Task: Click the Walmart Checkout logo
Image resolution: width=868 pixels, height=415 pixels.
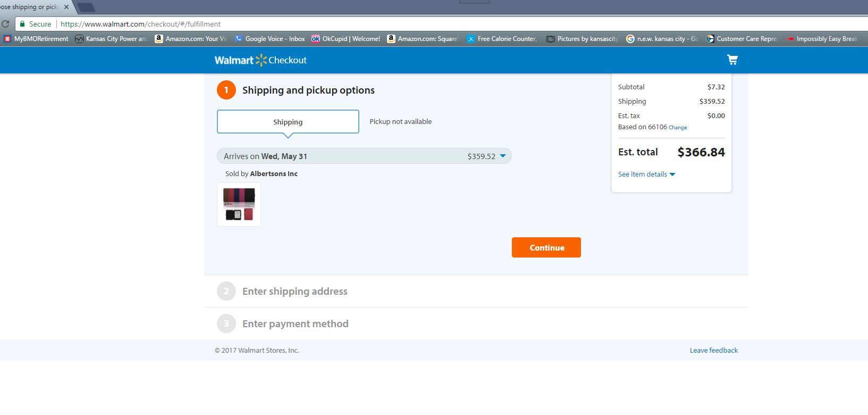Action: [x=260, y=60]
